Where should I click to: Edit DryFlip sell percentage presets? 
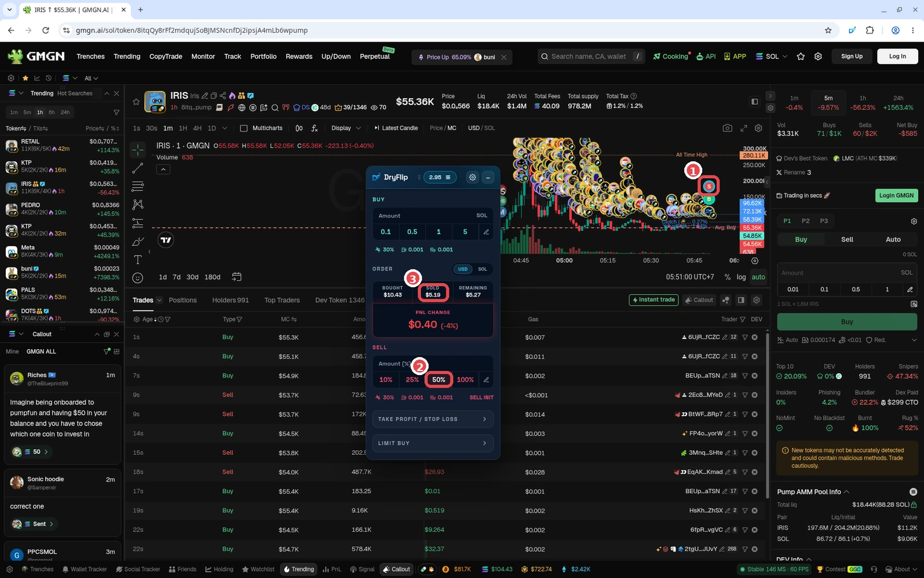click(x=486, y=380)
